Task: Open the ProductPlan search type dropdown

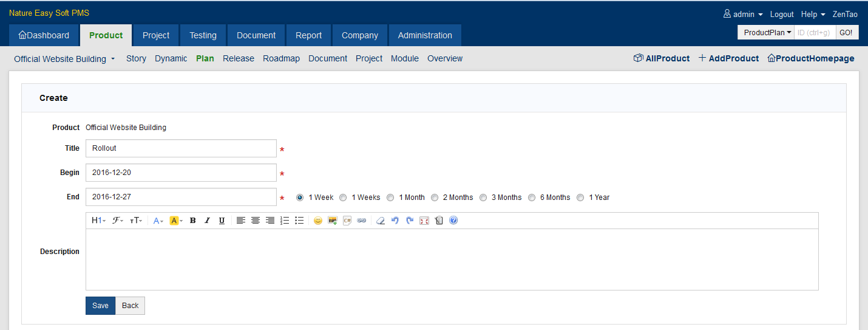Action: pyautogui.click(x=767, y=33)
